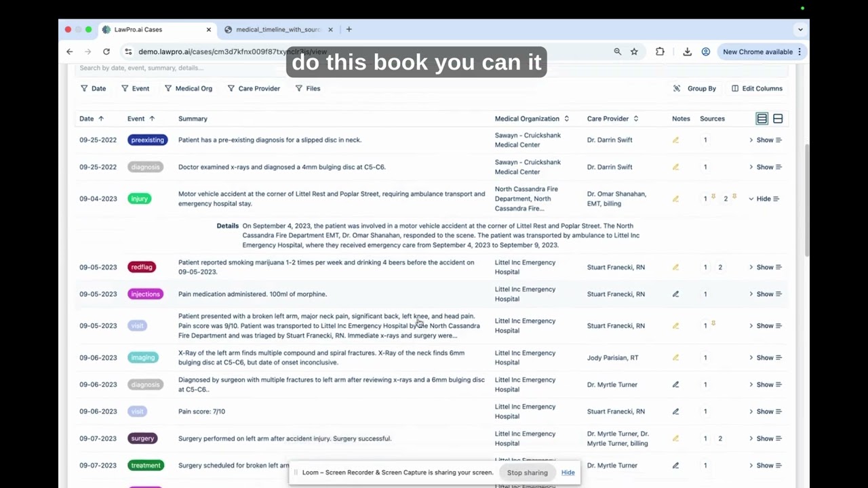
Task: Click the injections event tag
Action: tap(146, 294)
